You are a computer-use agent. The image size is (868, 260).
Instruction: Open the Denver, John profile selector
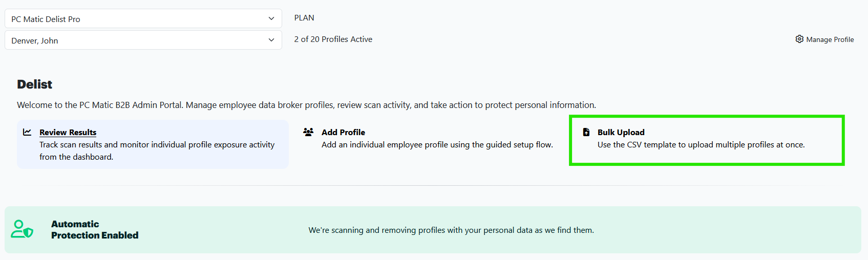tap(138, 40)
